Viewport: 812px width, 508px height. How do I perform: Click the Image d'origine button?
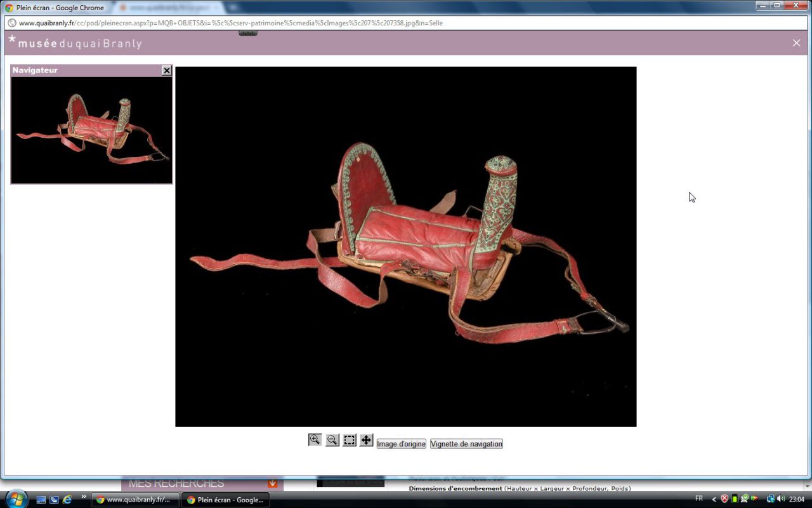tap(401, 444)
